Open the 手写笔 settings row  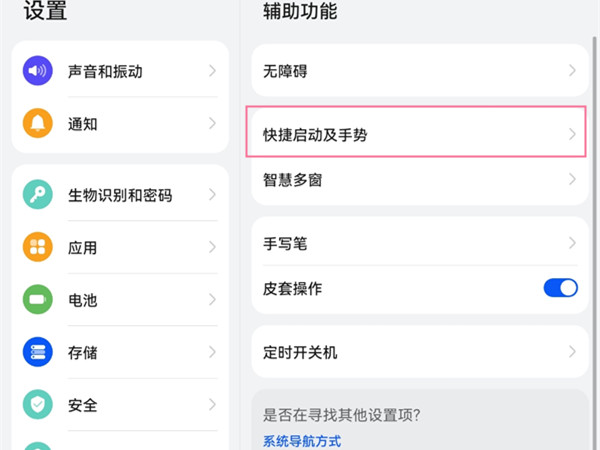click(x=286, y=243)
